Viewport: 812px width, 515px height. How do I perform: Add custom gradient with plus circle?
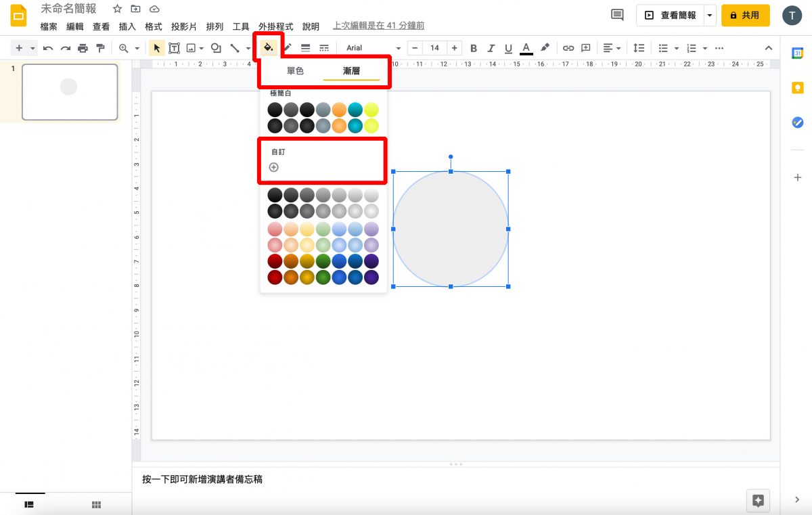274,167
